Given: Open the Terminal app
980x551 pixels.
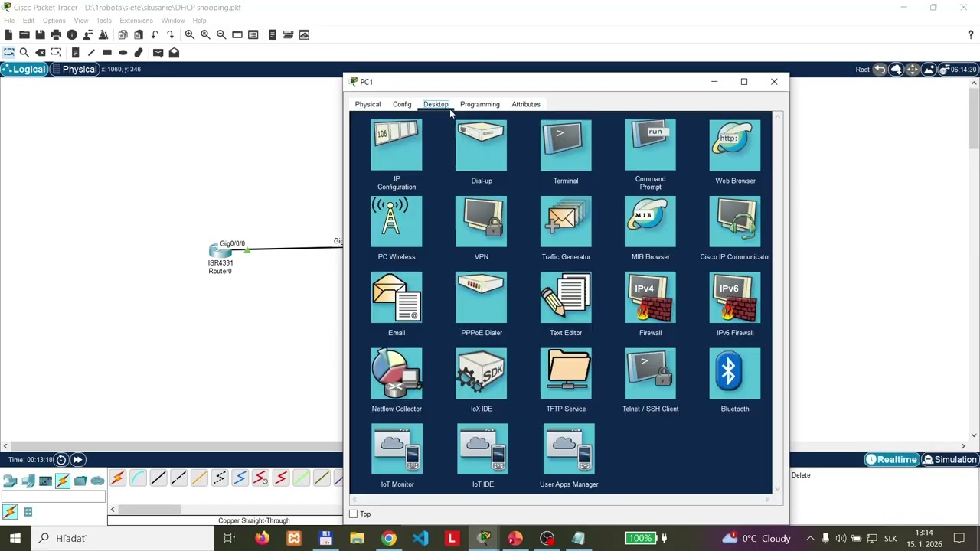Looking at the screenshot, I should coord(566,152).
